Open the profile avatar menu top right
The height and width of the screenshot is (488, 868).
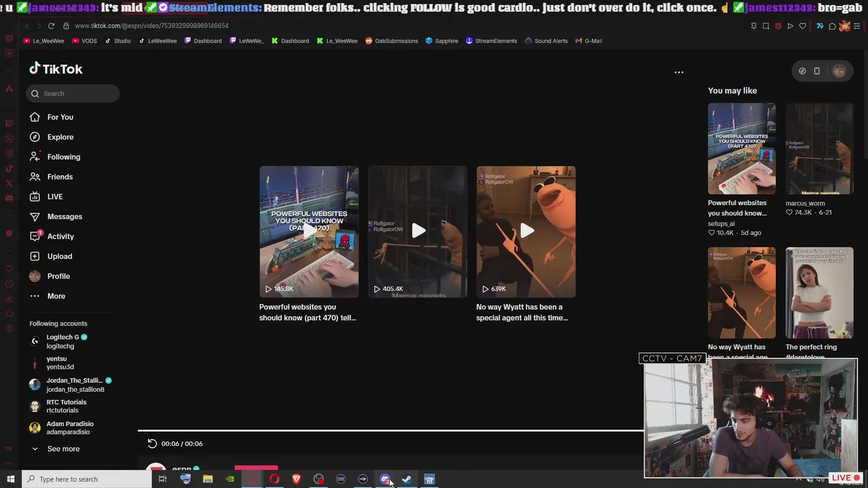click(839, 71)
